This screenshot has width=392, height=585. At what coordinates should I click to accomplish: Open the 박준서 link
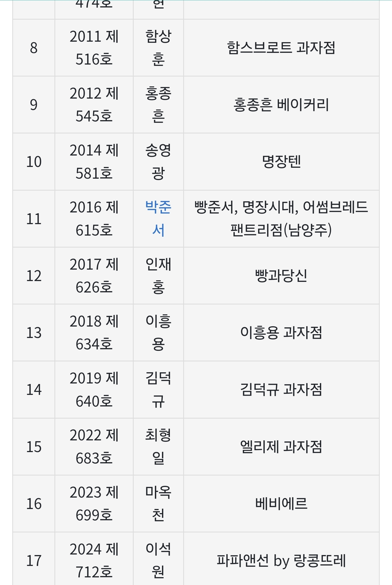tap(158, 219)
